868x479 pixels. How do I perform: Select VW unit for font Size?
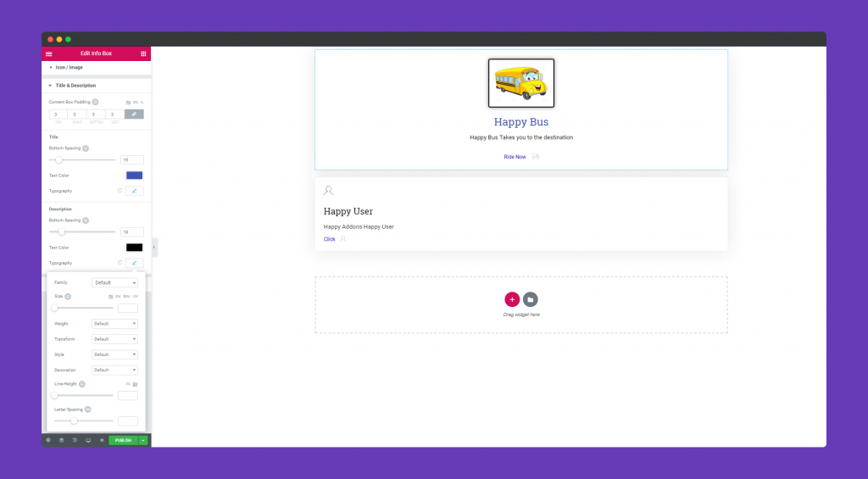point(135,296)
